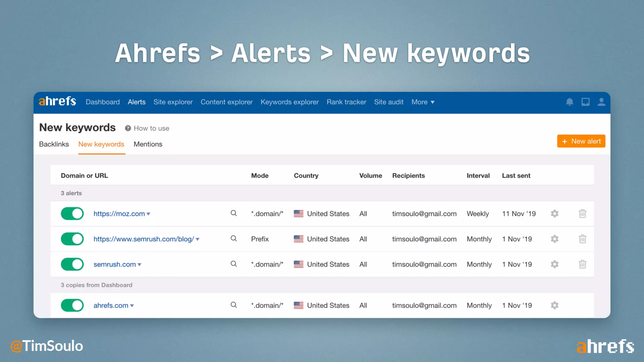Viewport: 644px width, 362px height.
Task: Click the help center icon in the top bar
Action: [x=585, y=102]
